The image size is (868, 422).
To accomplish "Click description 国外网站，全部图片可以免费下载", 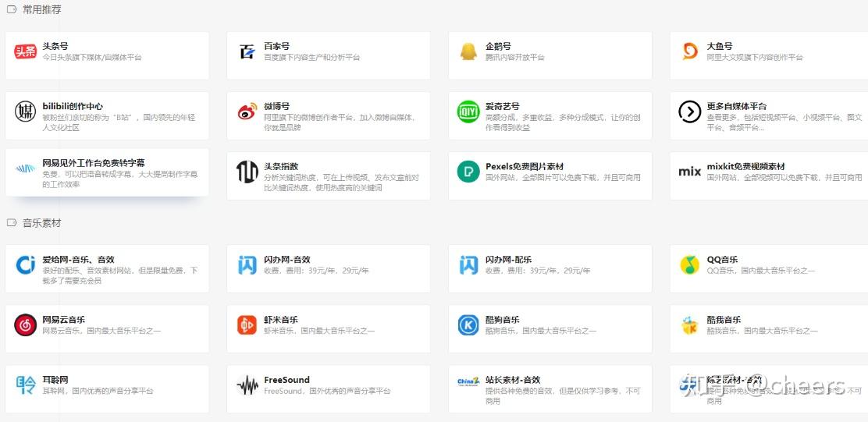I will point(563,178).
